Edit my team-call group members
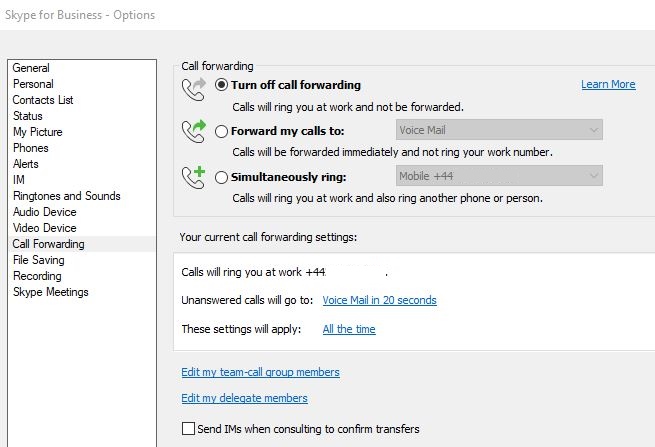 click(260, 372)
